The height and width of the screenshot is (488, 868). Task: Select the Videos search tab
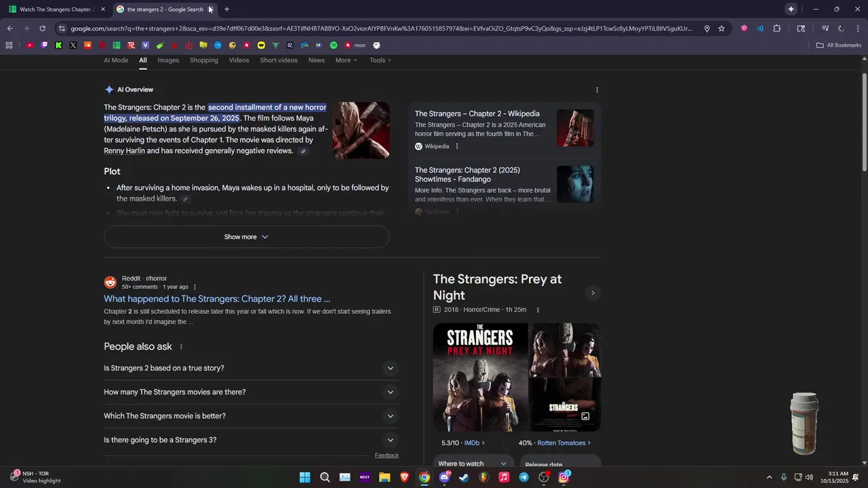(x=239, y=60)
